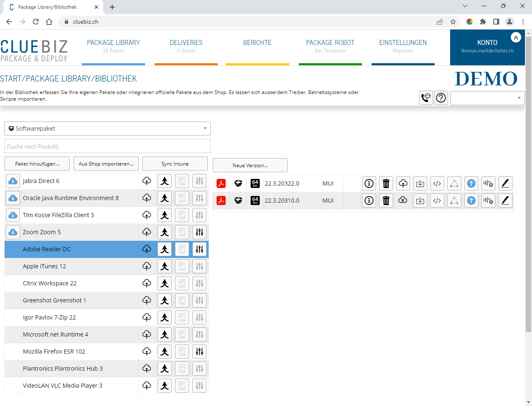Download version 22.3.20322.0 package
Image resolution: width=532 pixels, height=406 pixels.
coord(420,183)
